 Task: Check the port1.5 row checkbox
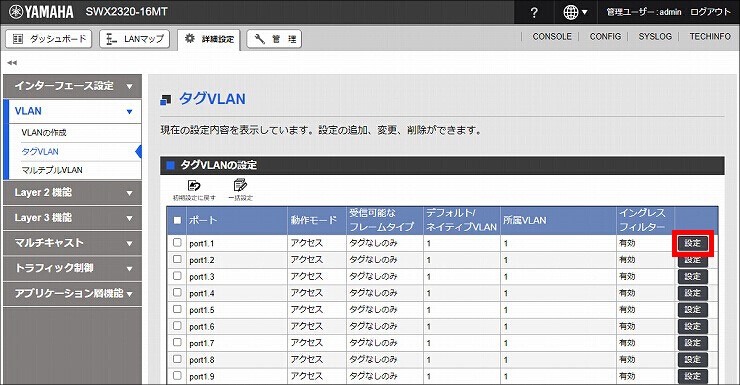(177, 309)
